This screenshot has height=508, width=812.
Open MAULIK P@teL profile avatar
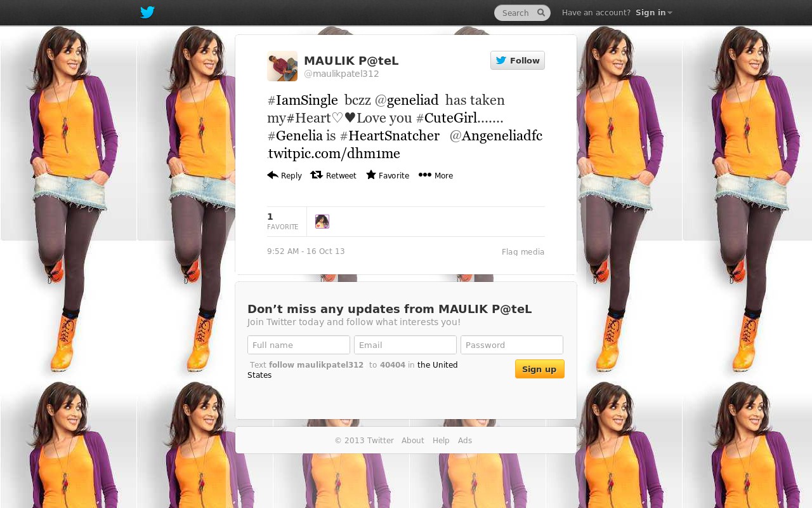[x=282, y=66]
